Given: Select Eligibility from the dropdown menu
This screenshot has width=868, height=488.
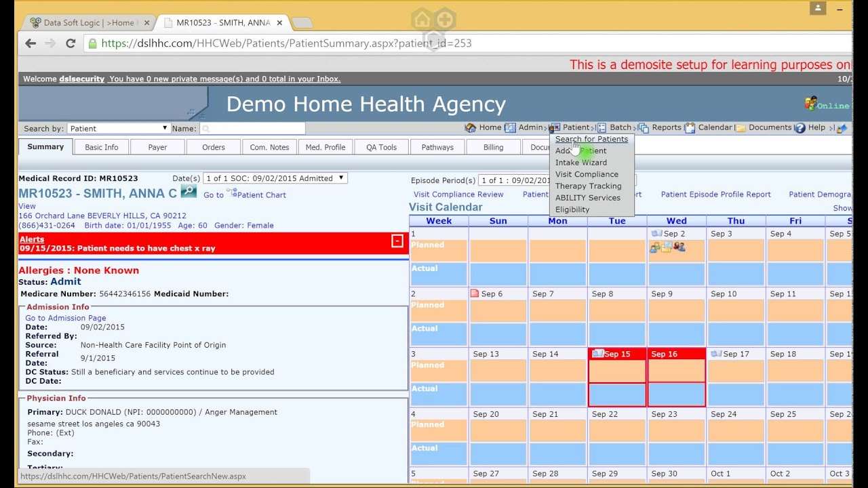Looking at the screenshot, I should click(x=572, y=209).
